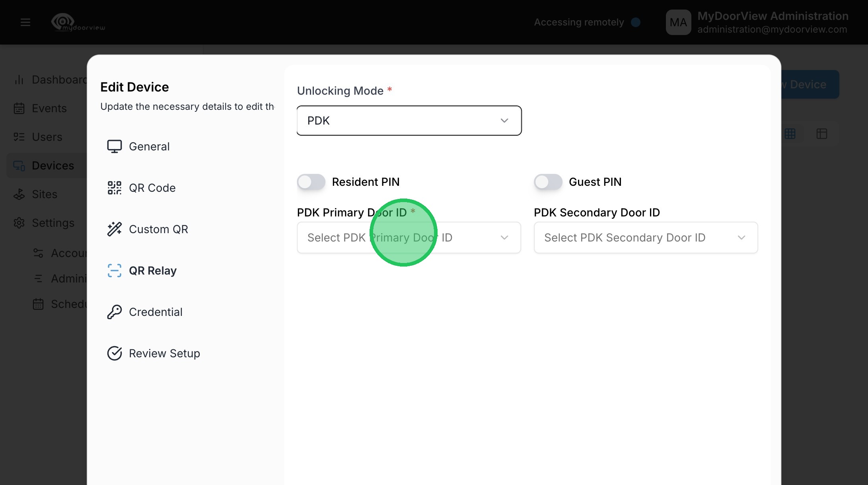This screenshot has height=485, width=868.
Task: Open the Unlocking Mode PDK dropdown
Action: pyautogui.click(x=409, y=121)
